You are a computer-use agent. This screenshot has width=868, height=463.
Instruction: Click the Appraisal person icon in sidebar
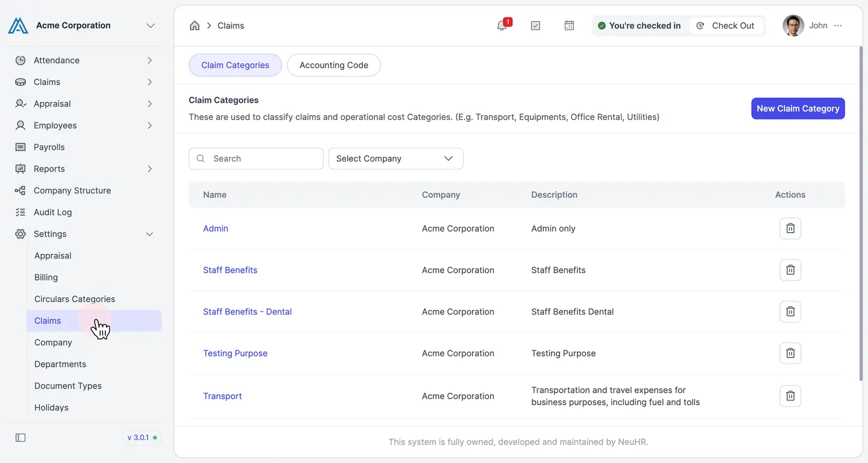20,104
